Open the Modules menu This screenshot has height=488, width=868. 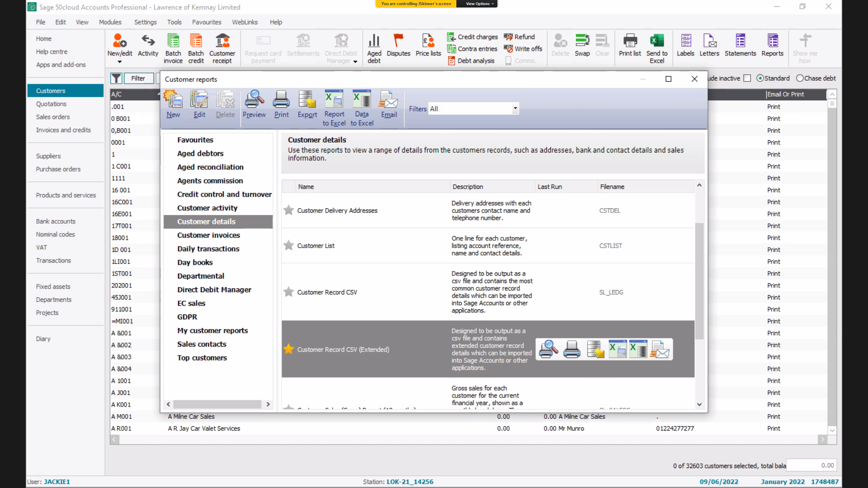pyautogui.click(x=110, y=22)
